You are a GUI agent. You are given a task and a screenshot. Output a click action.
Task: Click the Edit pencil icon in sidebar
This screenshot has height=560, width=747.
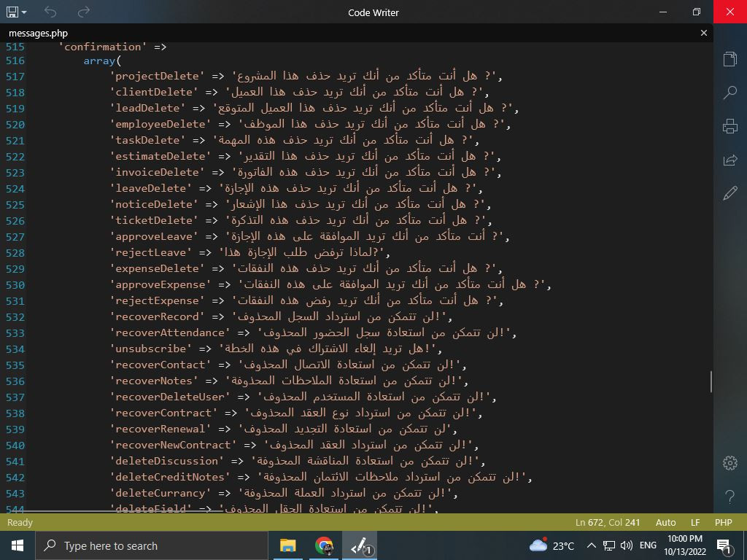coord(729,193)
